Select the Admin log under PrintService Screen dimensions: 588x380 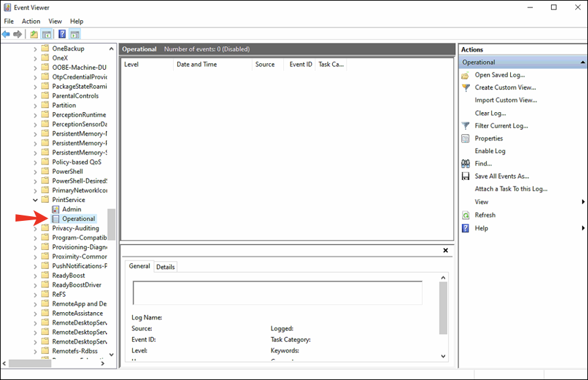click(x=71, y=209)
